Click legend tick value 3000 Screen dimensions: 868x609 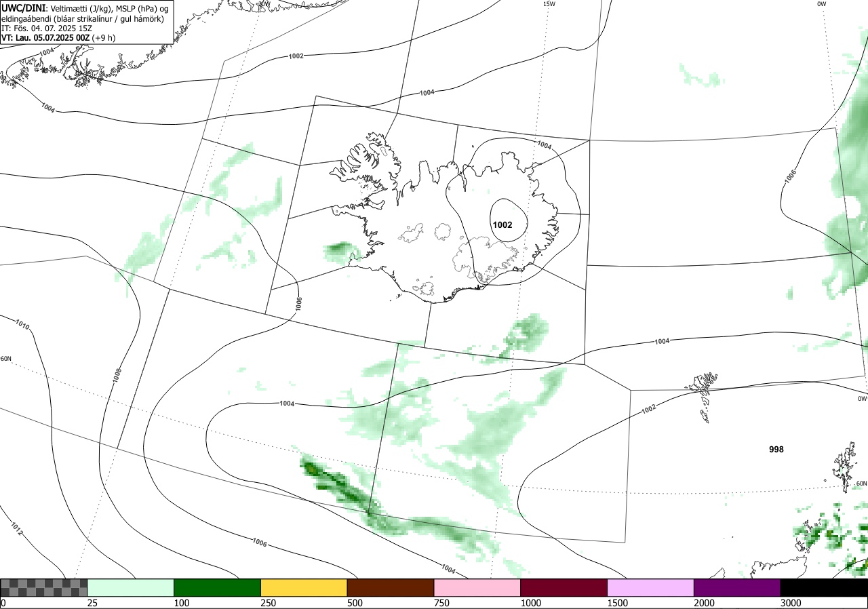point(790,603)
